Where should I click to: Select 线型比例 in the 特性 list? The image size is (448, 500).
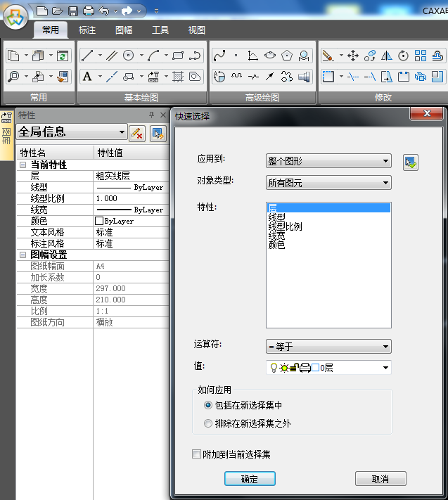[x=286, y=226]
